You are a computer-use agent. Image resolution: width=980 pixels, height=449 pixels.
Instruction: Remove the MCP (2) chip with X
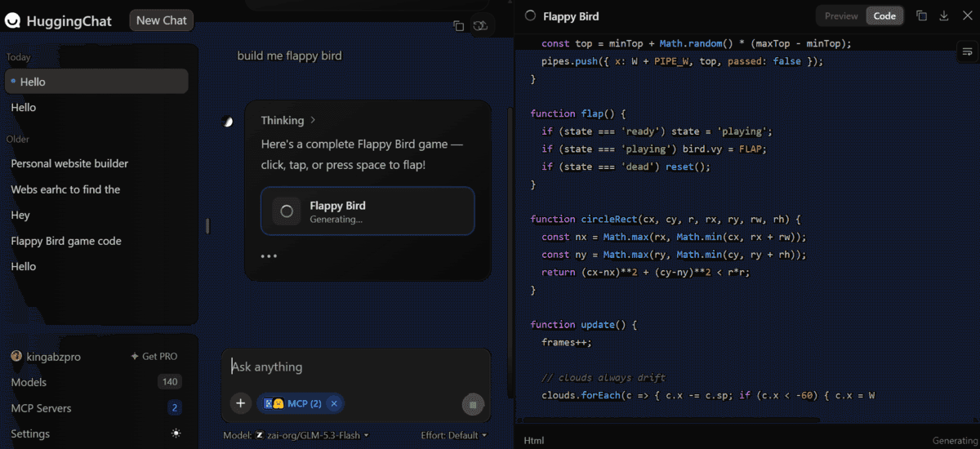pos(334,403)
